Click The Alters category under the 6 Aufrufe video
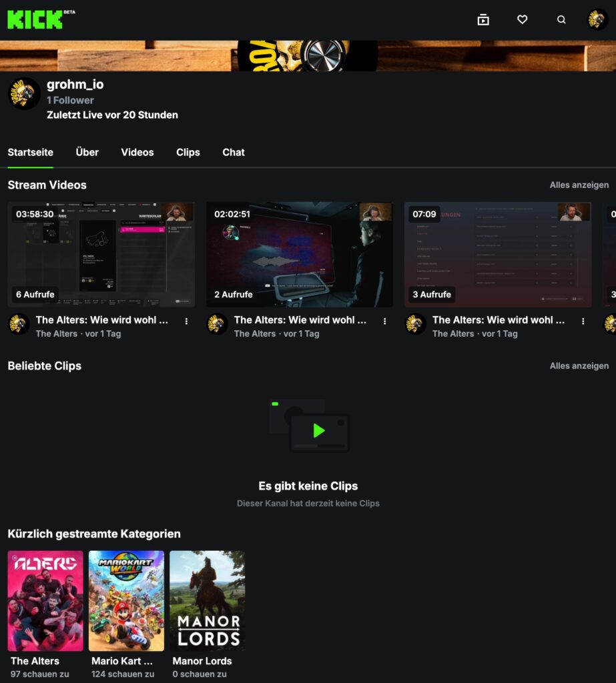Screen dimensions: 616x683 tap(57, 333)
